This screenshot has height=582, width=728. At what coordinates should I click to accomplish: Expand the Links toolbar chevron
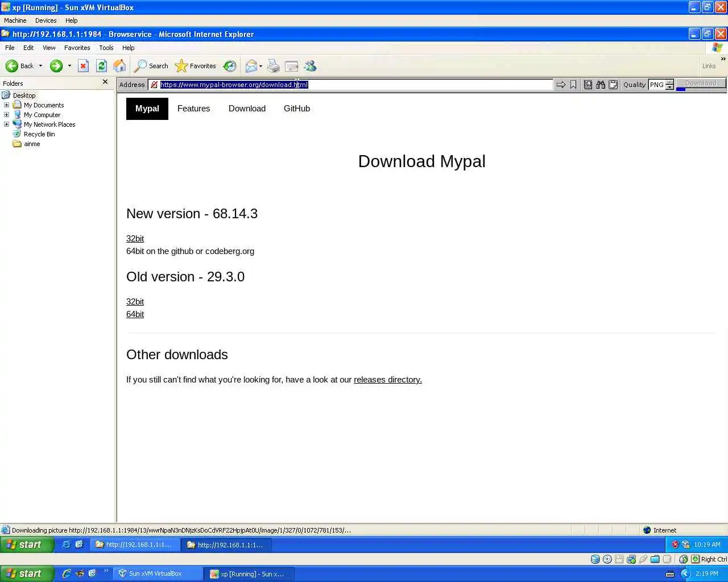[723, 59]
